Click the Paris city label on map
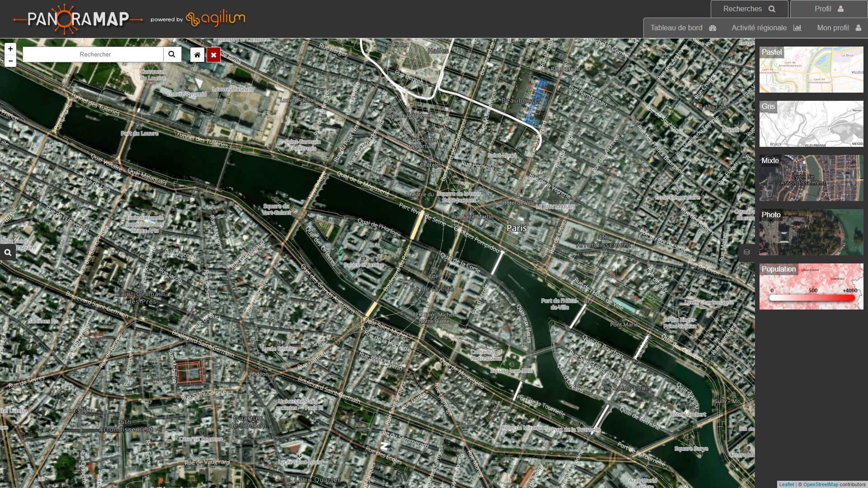The height and width of the screenshot is (488, 868). (517, 228)
